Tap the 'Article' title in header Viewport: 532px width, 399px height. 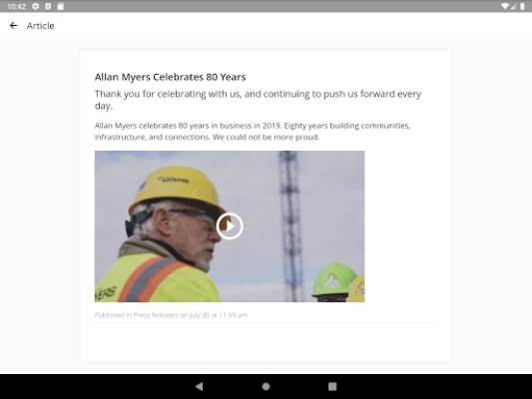pyautogui.click(x=40, y=26)
